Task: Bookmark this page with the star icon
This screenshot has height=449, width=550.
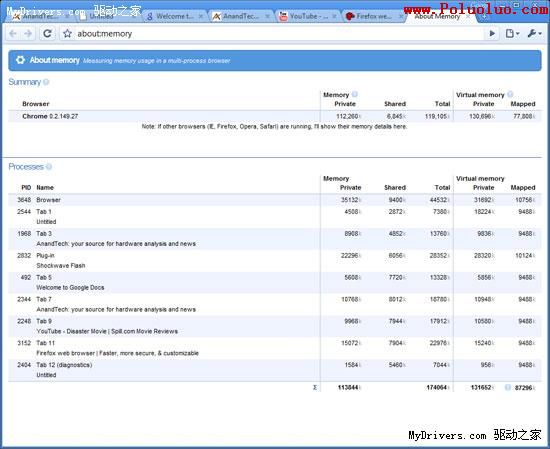Action: click(x=67, y=34)
